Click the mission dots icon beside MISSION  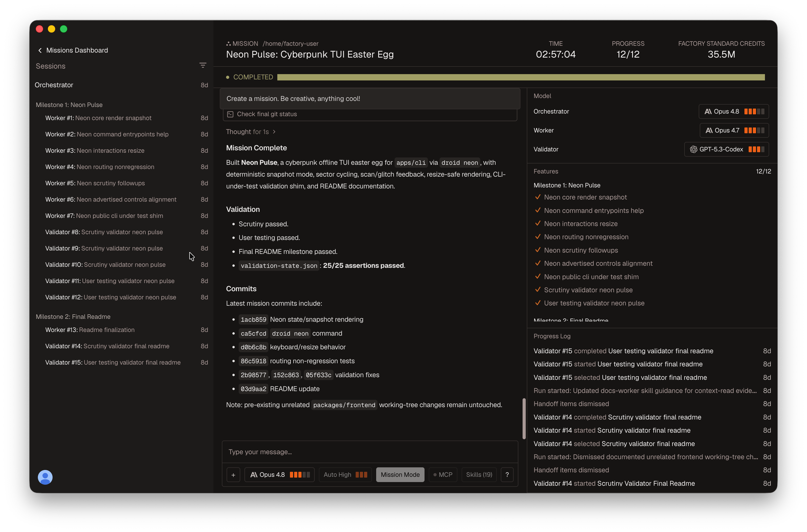pos(228,44)
